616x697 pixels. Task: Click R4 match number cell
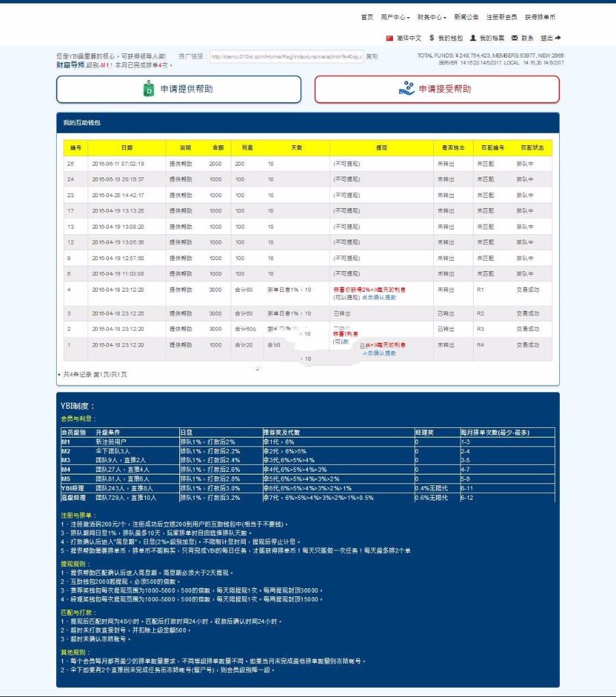tap(480, 345)
